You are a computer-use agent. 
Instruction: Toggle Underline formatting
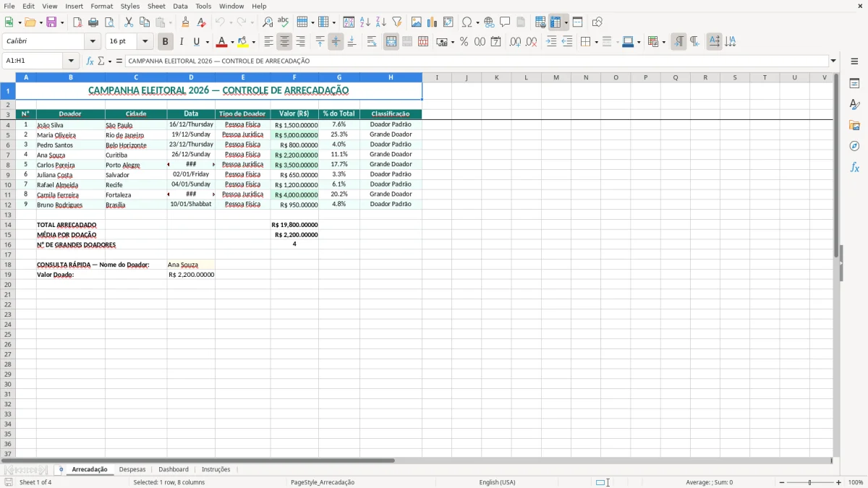point(195,42)
